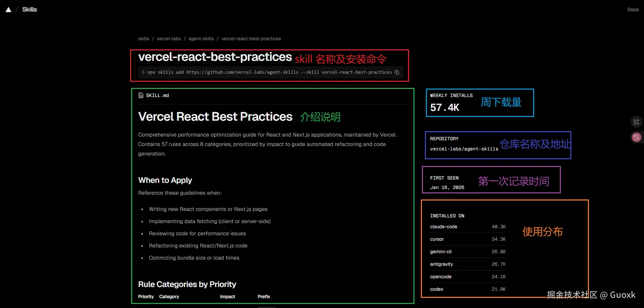Click the FIRST SEEN label
This screenshot has height=308, width=644.
click(444, 178)
